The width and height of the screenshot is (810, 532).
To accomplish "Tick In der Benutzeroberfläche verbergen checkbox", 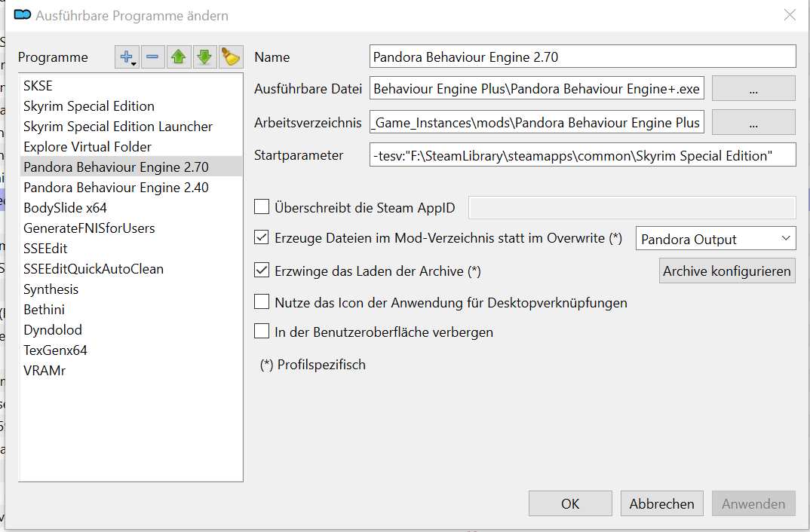I will point(262,331).
